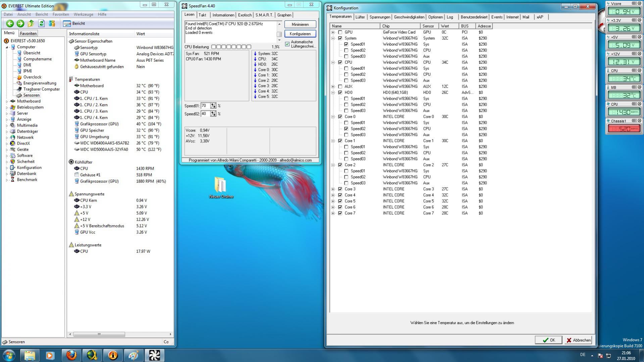644x362 pixels.
Task: Select Sensoren in the EVEREST tree
Action: 31,95
